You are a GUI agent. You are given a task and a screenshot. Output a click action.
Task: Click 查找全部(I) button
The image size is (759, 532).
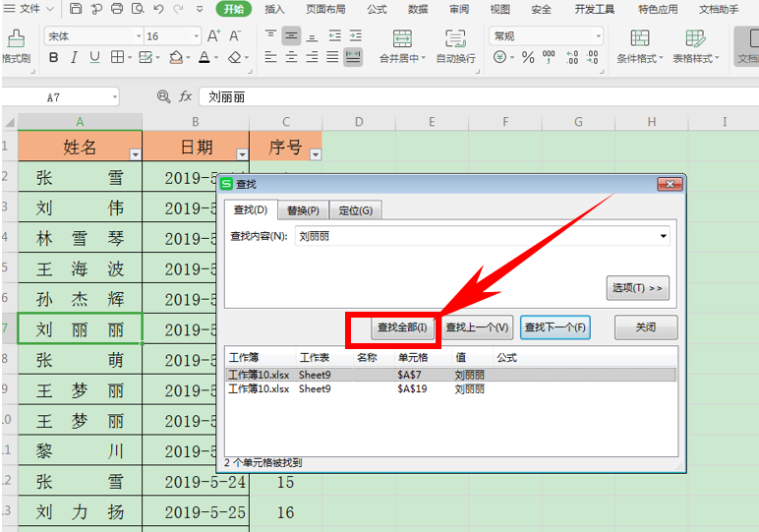402,327
